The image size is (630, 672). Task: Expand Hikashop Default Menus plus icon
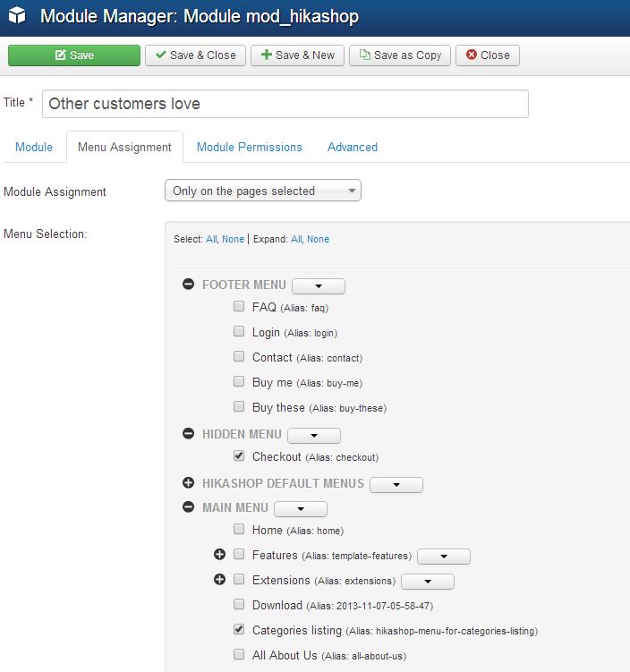[189, 483]
